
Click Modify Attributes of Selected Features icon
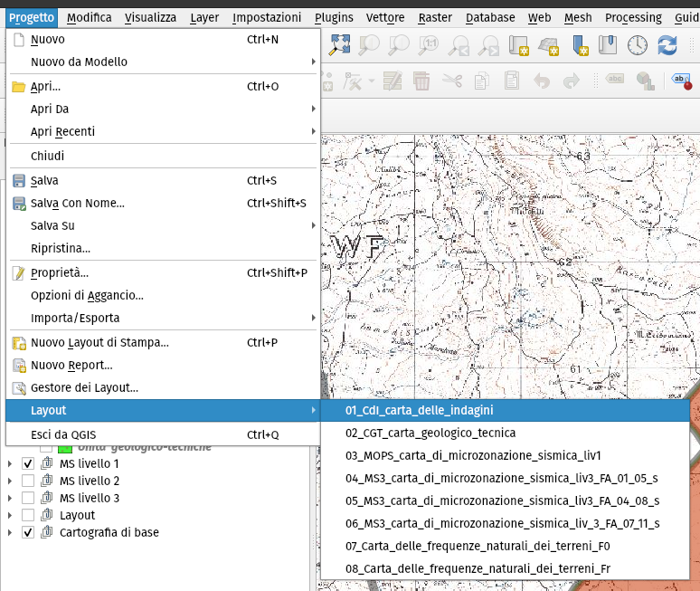click(x=393, y=81)
